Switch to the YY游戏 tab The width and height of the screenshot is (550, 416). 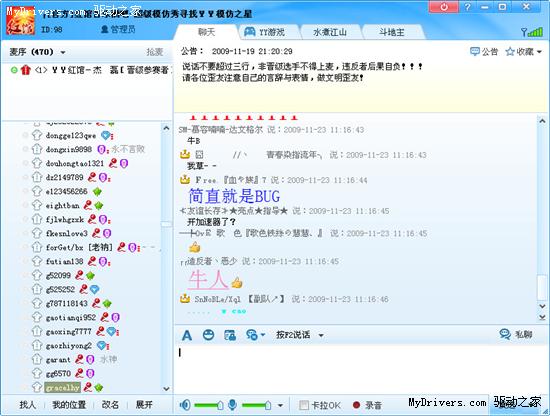pyautogui.click(x=269, y=32)
